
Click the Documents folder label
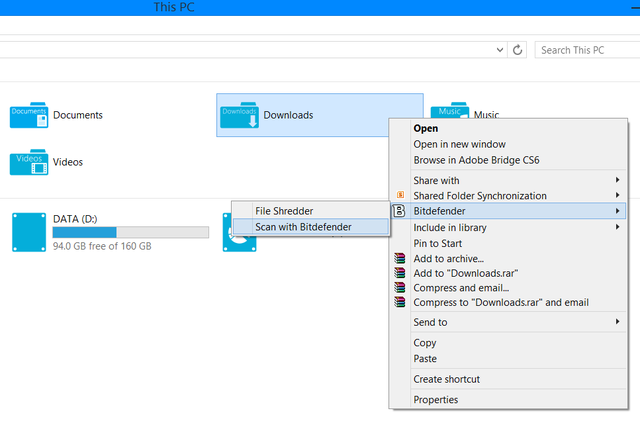point(78,115)
